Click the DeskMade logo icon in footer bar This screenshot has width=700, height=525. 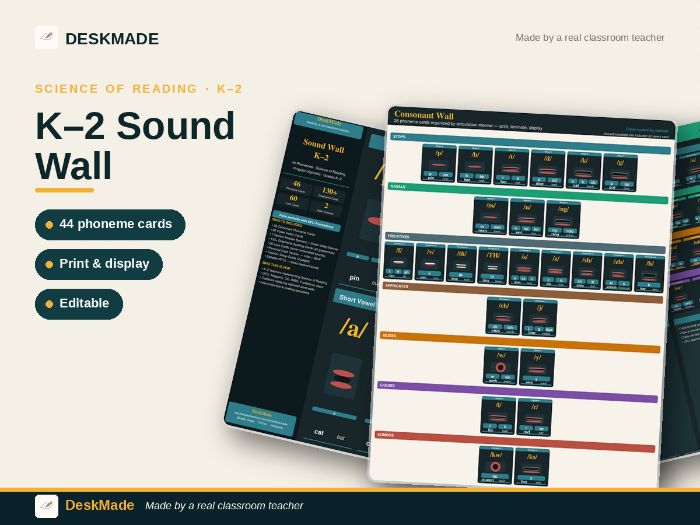[x=46, y=506]
